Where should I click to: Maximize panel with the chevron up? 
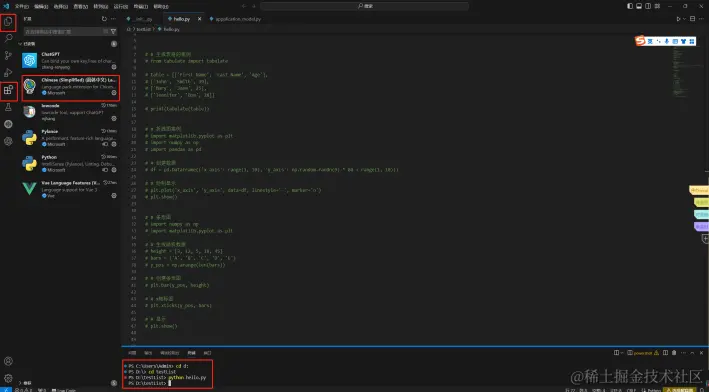tap(692, 353)
